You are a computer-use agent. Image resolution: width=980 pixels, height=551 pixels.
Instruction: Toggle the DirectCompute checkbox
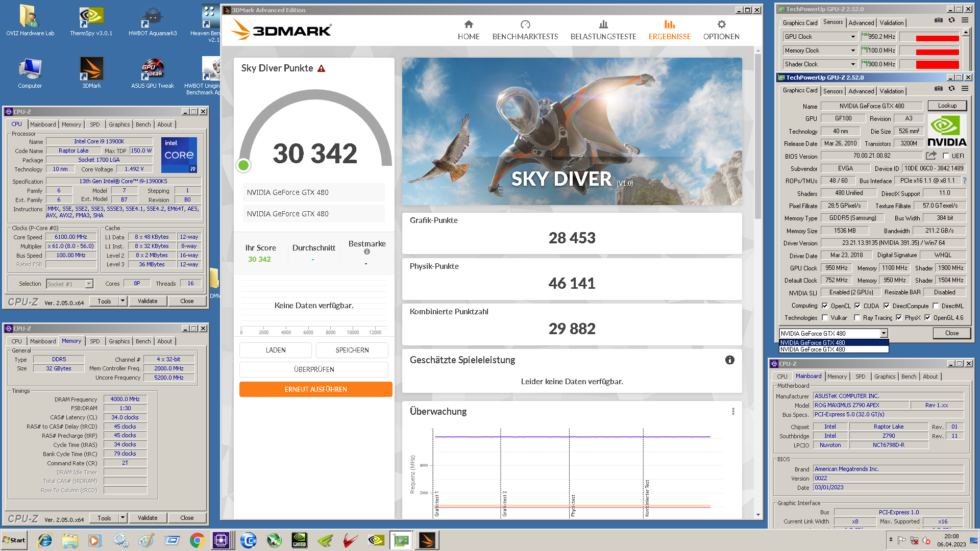887,306
